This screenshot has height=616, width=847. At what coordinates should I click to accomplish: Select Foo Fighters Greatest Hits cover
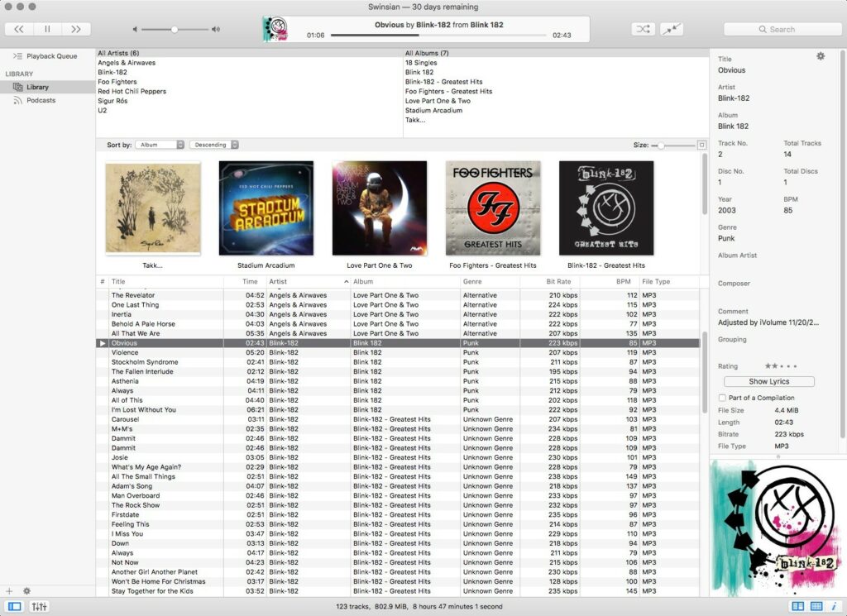click(493, 208)
